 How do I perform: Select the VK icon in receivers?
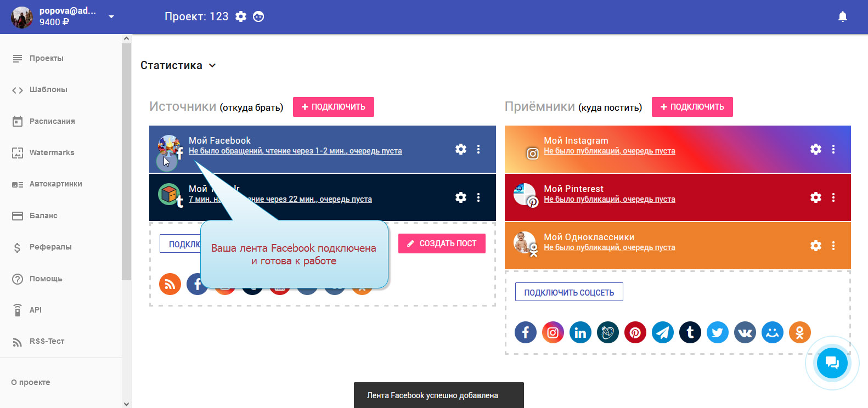tap(745, 332)
